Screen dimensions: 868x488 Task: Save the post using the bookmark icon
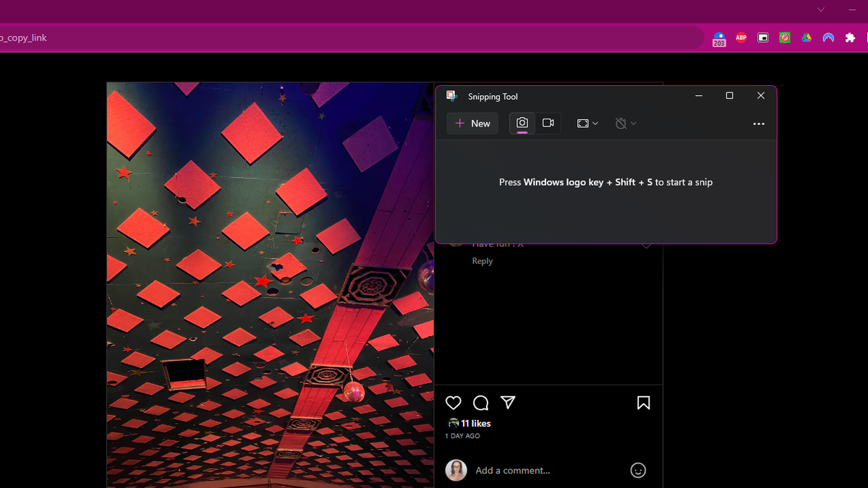click(644, 403)
